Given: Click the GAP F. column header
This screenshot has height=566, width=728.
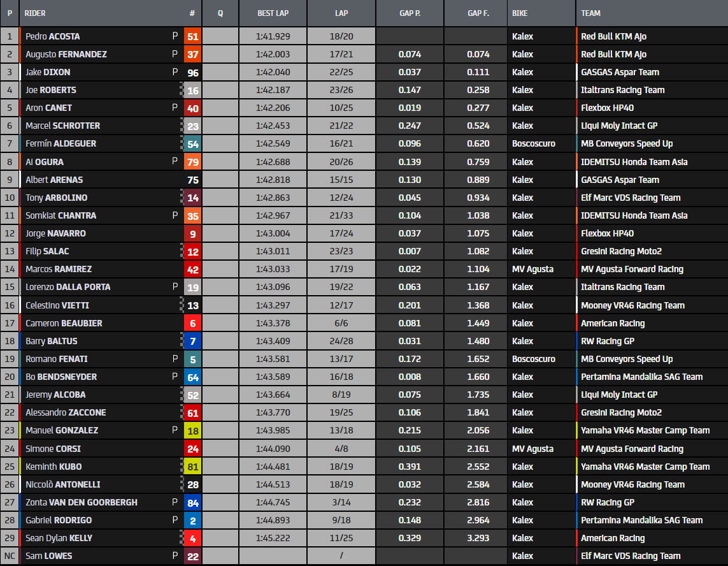Looking at the screenshot, I should coord(478,13).
